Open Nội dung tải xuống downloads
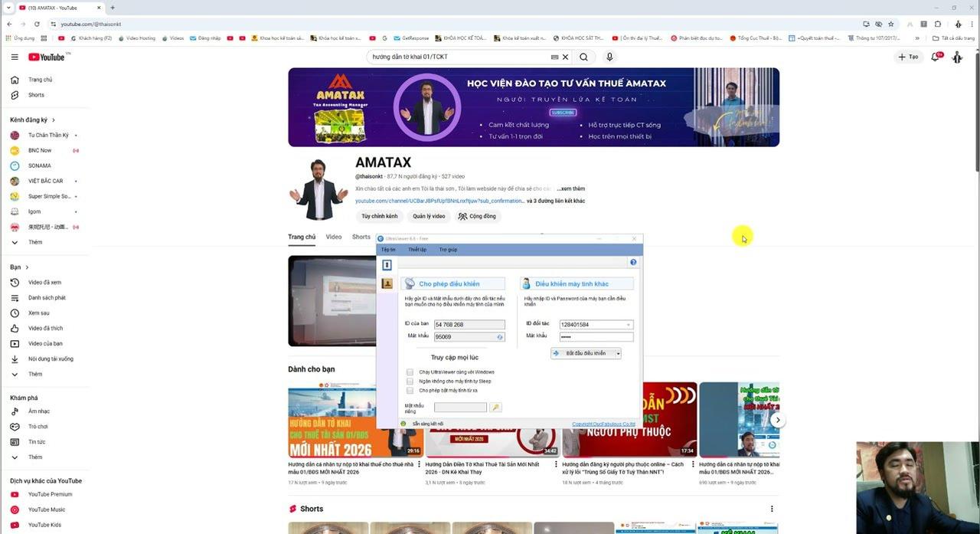The height and width of the screenshot is (534, 980). (x=51, y=359)
